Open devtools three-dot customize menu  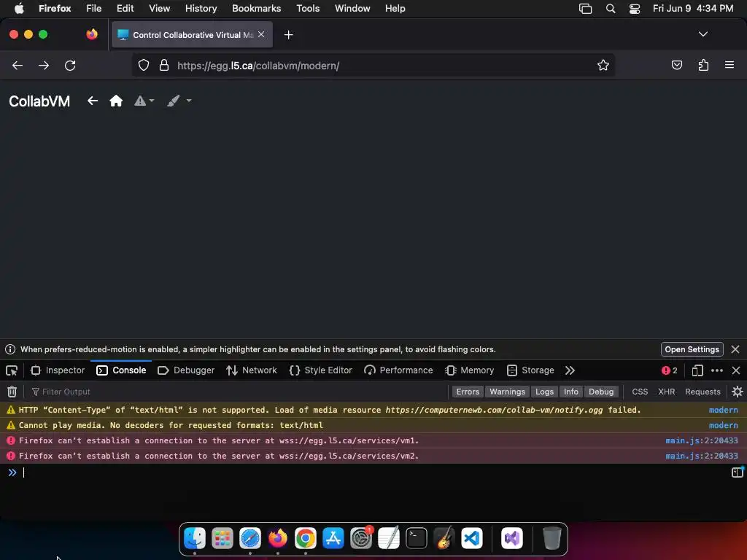716,370
